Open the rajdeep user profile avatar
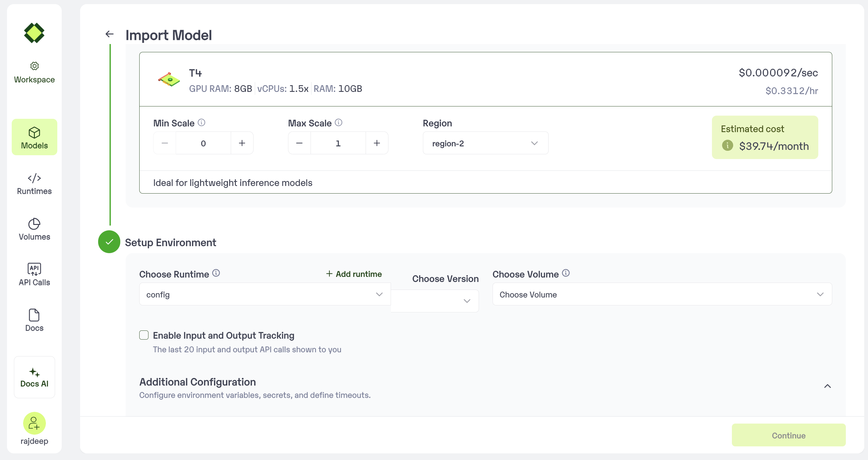This screenshot has width=868, height=460. (x=35, y=423)
